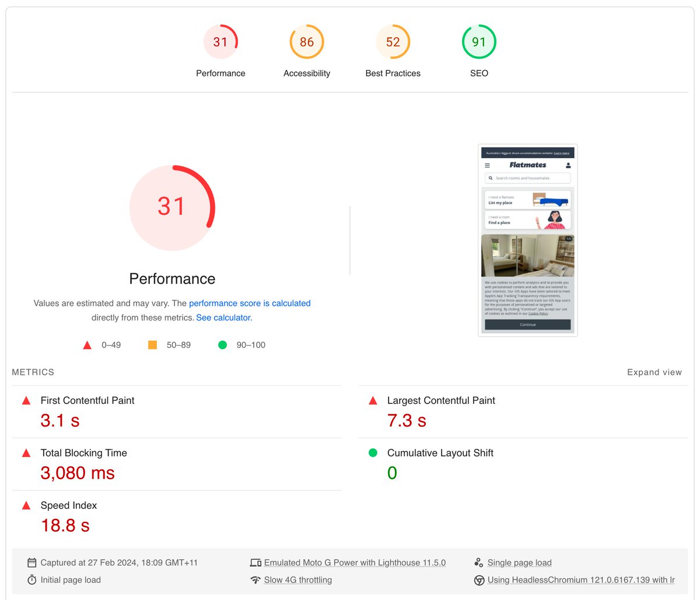Viewport: 700px width, 600px height.
Task: Click the Chrome icon beside Using HeadlessChromium
Action: coord(479,580)
